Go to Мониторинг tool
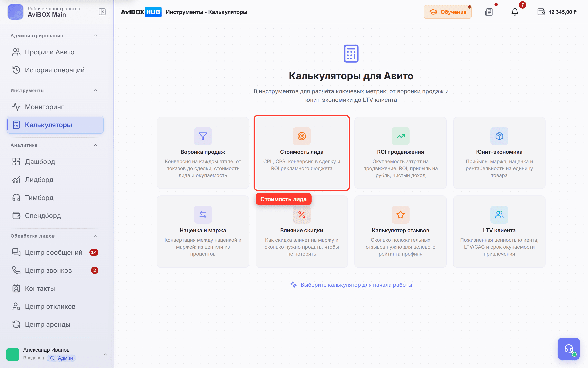Image resolution: width=588 pixels, height=368 pixels. [x=55, y=107]
